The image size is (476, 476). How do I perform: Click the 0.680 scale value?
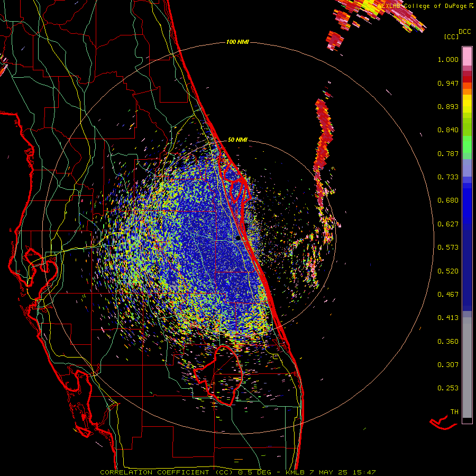(448, 200)
